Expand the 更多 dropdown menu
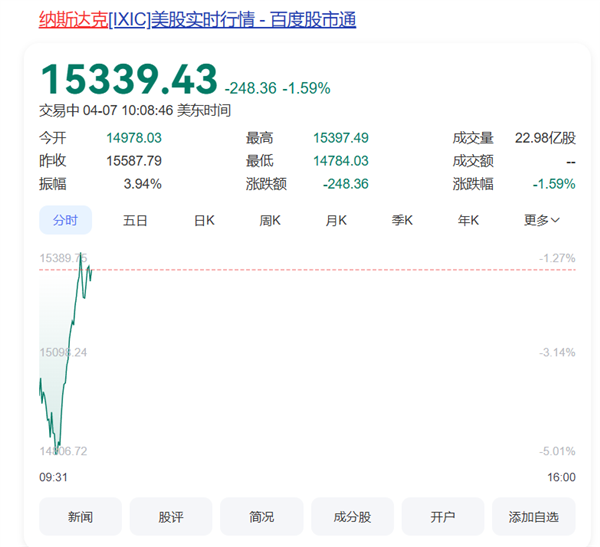The width and height of the screenshot is (600, 547). pos(541,220)
